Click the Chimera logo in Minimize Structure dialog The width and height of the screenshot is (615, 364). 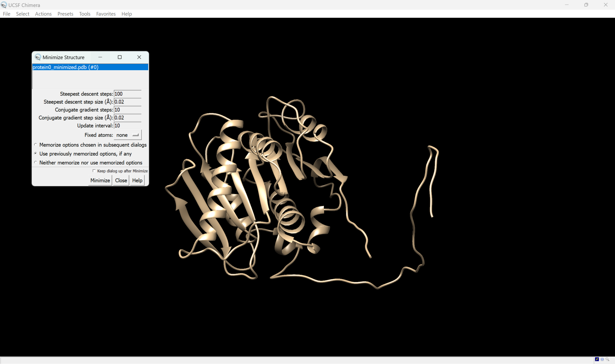38,57
